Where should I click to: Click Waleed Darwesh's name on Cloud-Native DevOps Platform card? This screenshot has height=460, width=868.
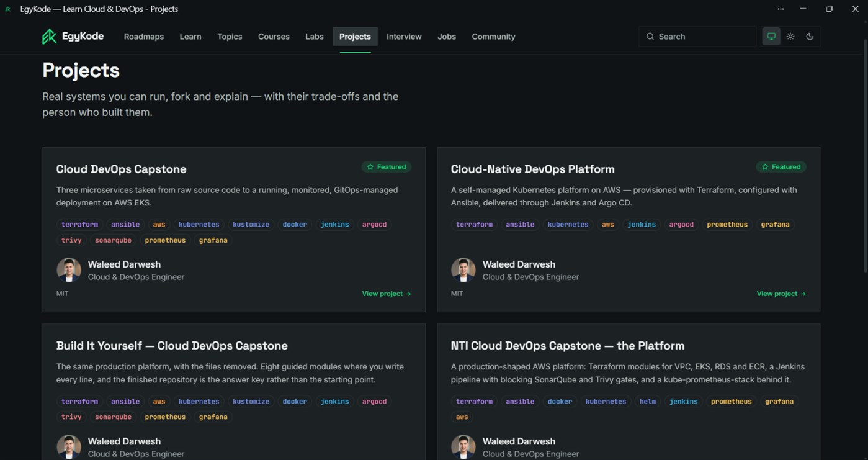pos(519,264)
